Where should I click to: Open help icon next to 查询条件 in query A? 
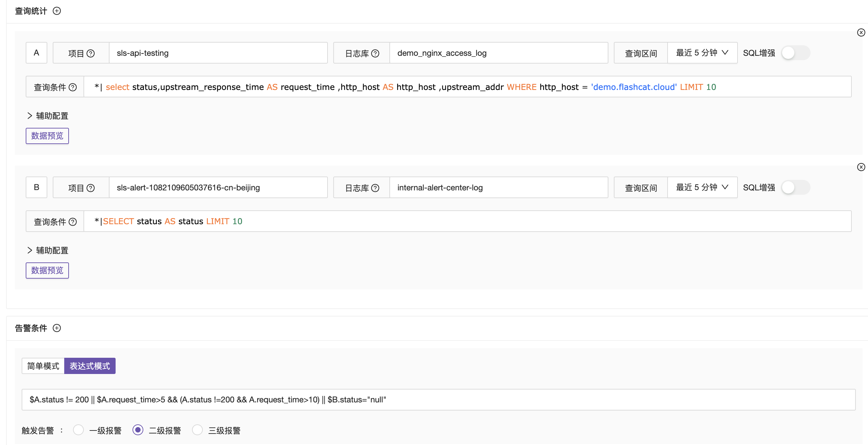[x=73, y=87]
